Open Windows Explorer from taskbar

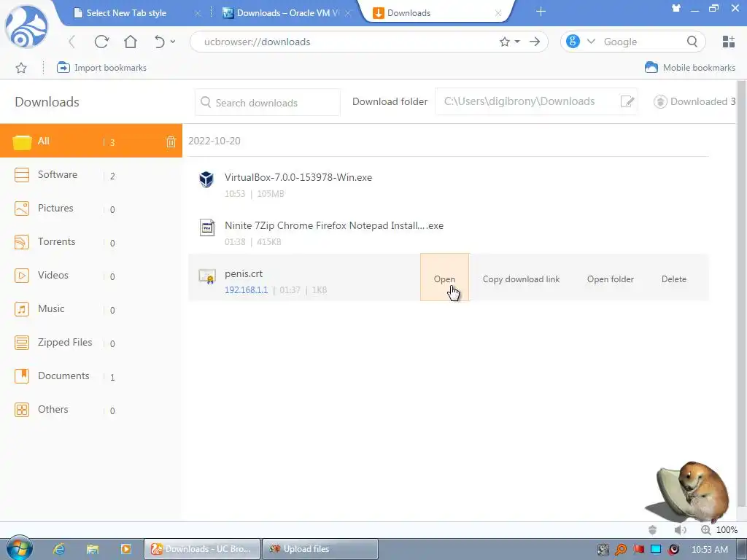pos(93,549)
